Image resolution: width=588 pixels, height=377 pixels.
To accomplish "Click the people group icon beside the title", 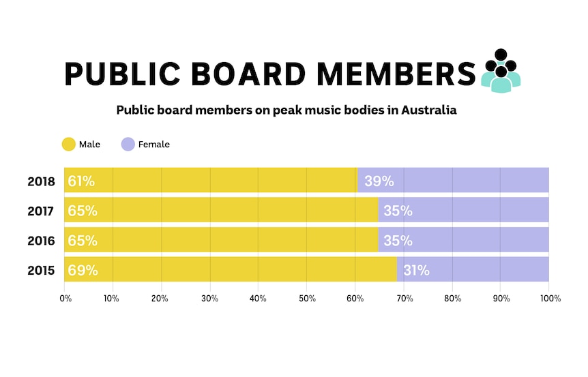I will pos(501,71).
